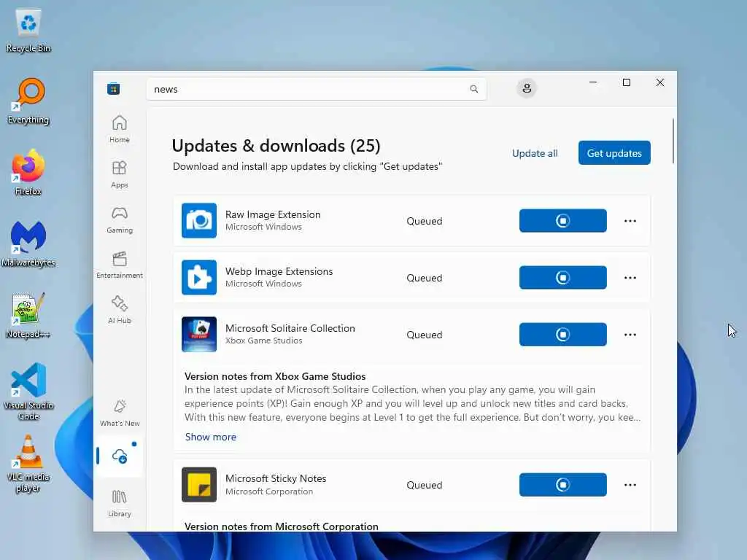Stop the Raw Image Extension queued download
The width and height of the screenshot is (747, 560).
point(562,220)
